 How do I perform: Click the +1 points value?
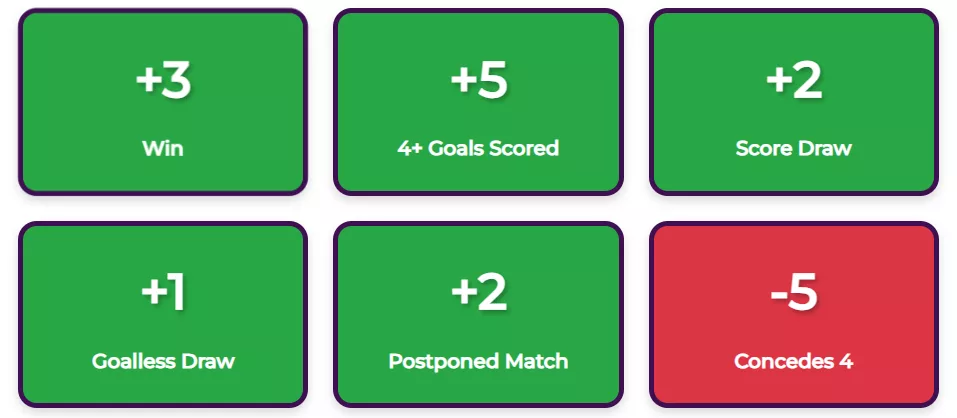(163, 293)
